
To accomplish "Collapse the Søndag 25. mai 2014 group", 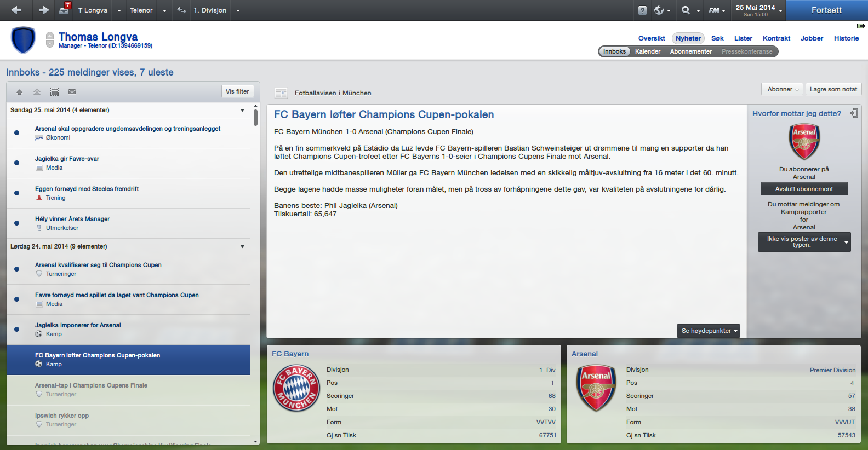I will click(242, 110).
